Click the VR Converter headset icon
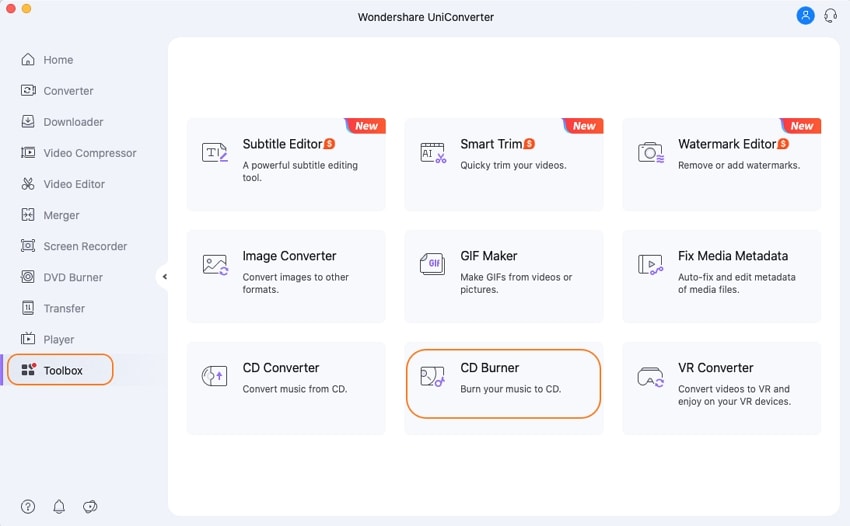Viewport: 850px width, 526px height. [x=651, y=377]
